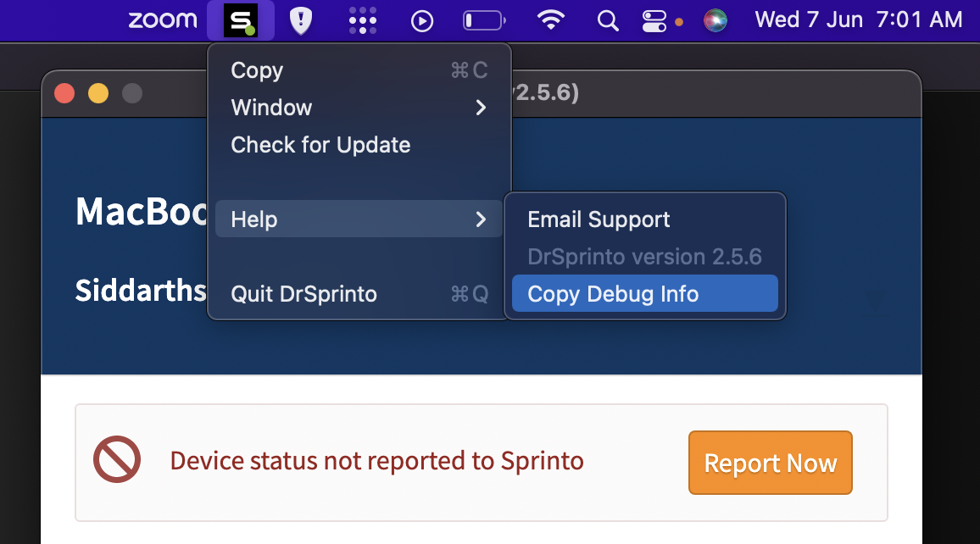The image size is (980, 544).
Task: Select Email Support in Help submenu
Action: pos(645,219)
